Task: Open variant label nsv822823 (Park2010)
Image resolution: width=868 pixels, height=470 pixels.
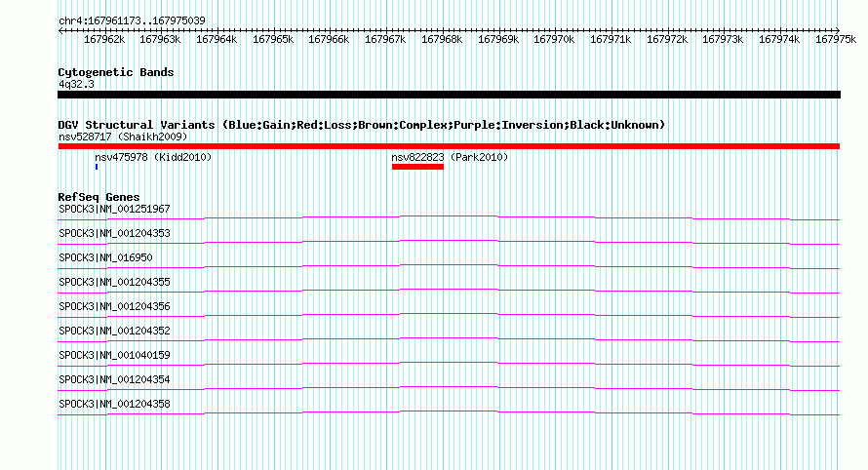Action: [450, 157]
